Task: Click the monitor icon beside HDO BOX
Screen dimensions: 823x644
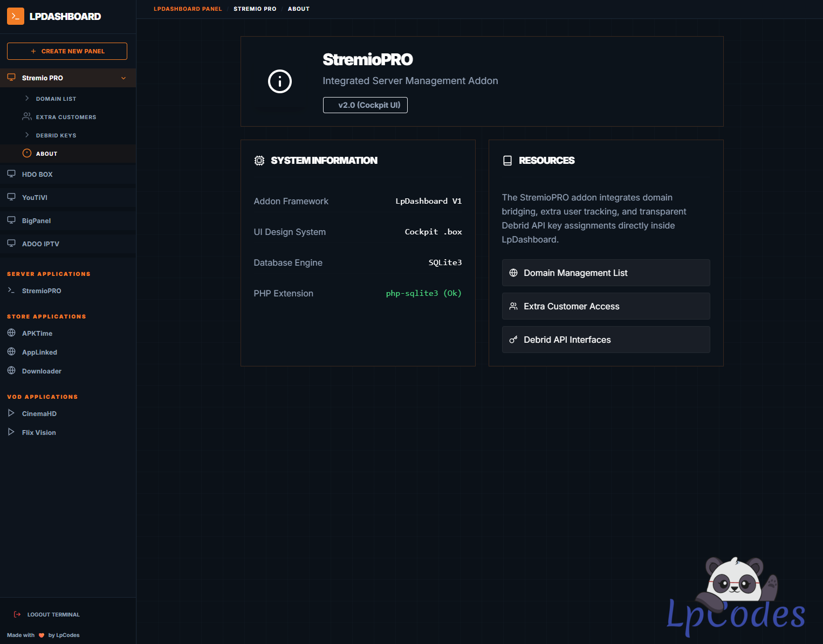Action: point(11,174)
